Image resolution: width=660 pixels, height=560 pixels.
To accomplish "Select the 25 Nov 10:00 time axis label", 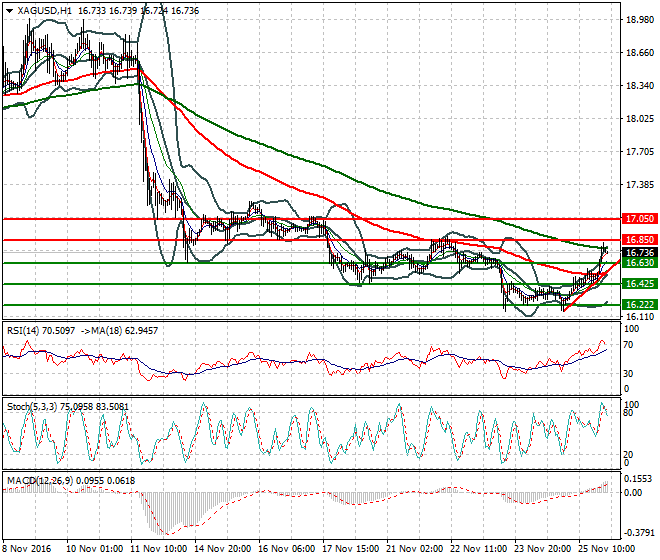I will point(607,549).
